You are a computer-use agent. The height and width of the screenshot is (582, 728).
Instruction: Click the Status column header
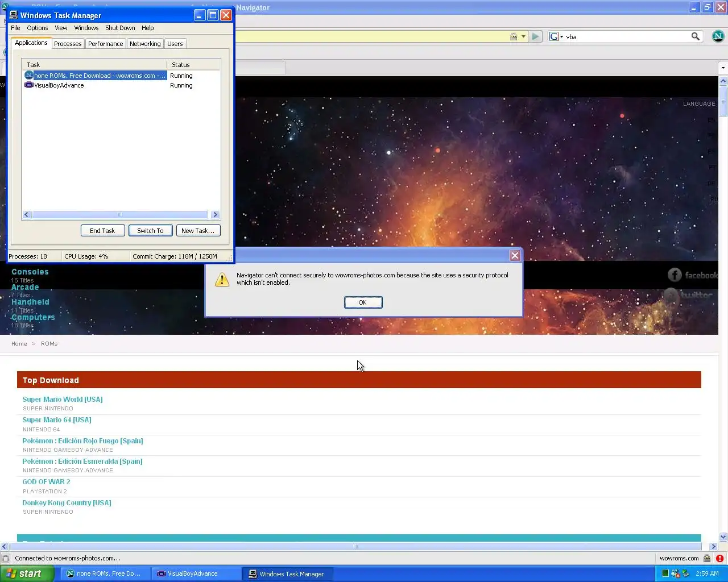[193, 65]
